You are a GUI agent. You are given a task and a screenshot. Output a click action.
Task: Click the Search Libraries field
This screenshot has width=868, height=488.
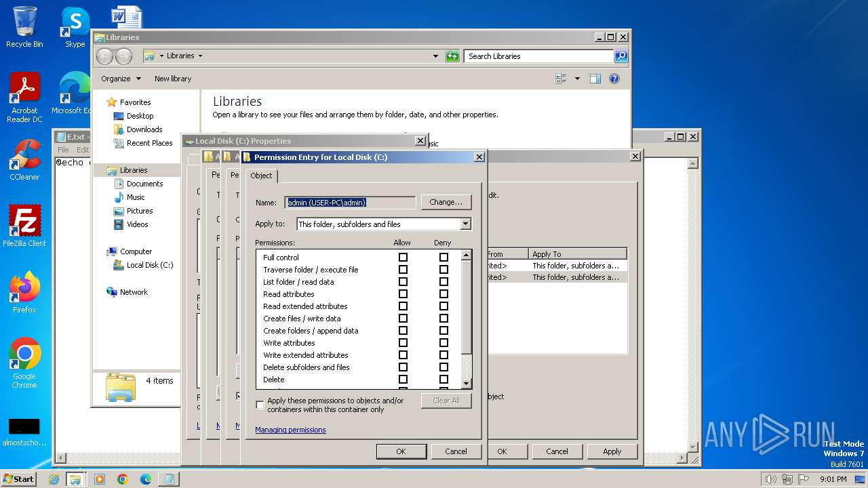pos(539,56)
